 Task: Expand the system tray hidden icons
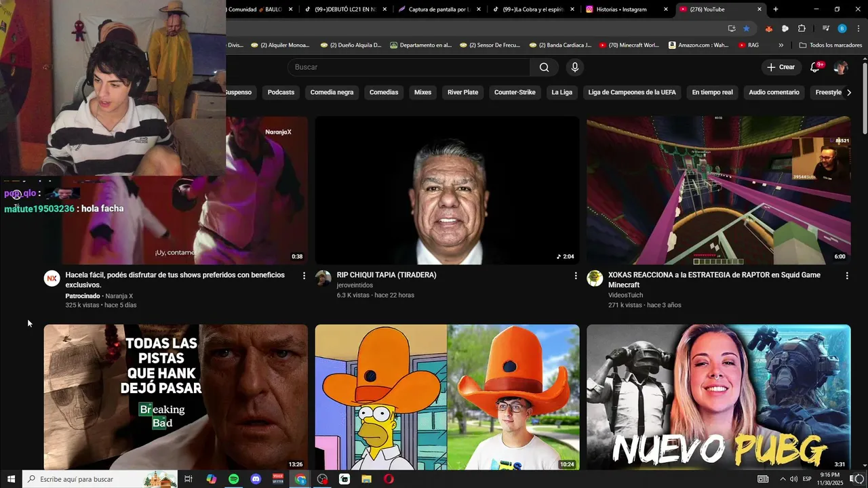[783, 479]
